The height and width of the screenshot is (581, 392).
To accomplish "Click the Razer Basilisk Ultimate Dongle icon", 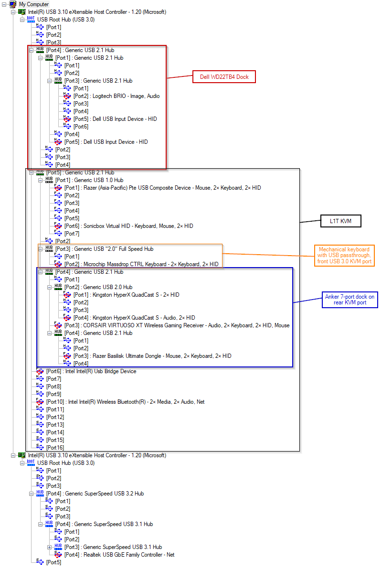I will 67,356.
